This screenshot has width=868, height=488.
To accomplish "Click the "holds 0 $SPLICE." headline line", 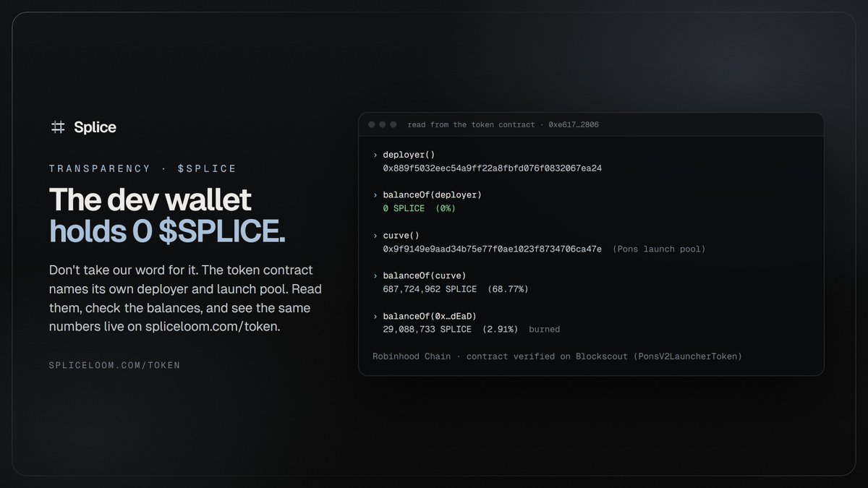I will pos(167,231).
